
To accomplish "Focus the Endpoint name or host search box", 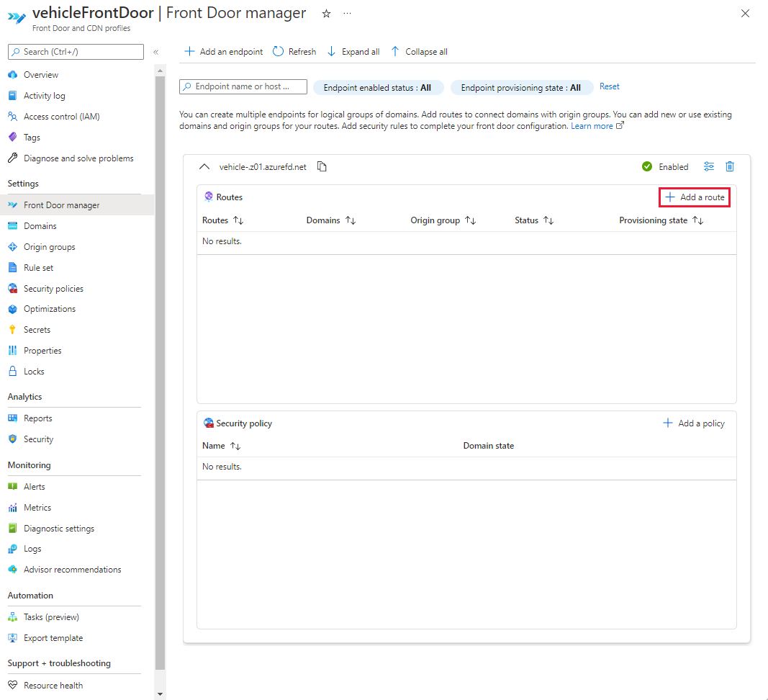I will tap(243, 86).
